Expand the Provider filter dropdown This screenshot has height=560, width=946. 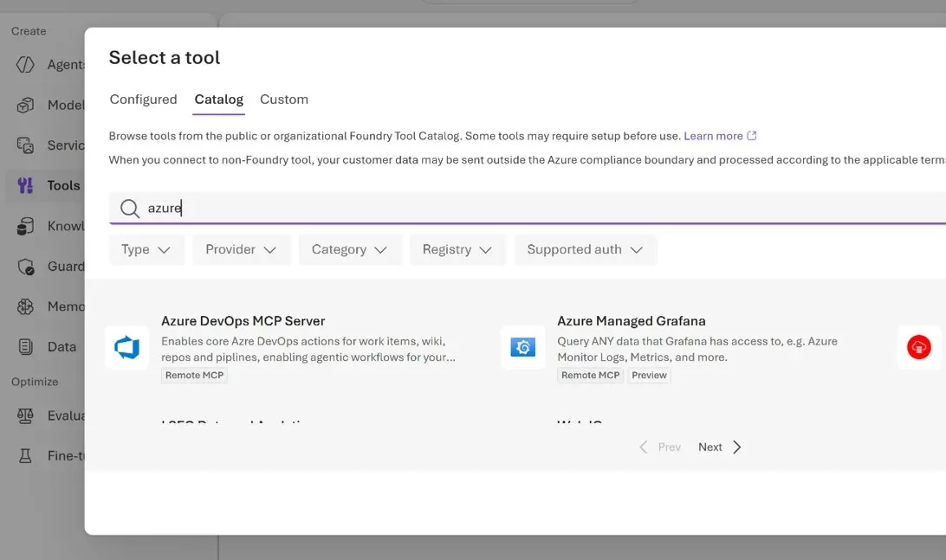coord(242,249)
